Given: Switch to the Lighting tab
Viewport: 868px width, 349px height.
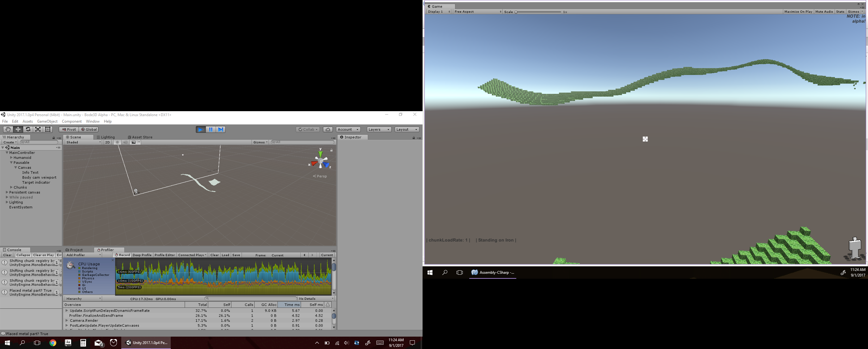Looking at the screenshot, I should (x=106, y=137).
